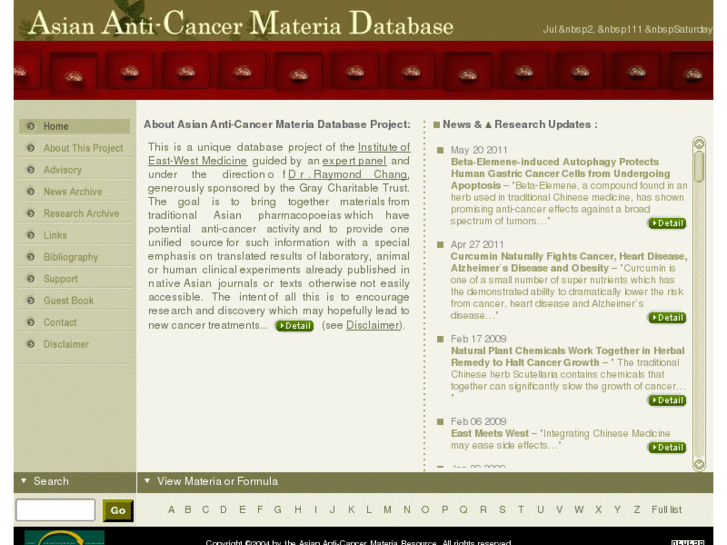Open Beta-Elemene-induced Autophagy news headline
The image size is (727, 545).
tap(560, 173)
